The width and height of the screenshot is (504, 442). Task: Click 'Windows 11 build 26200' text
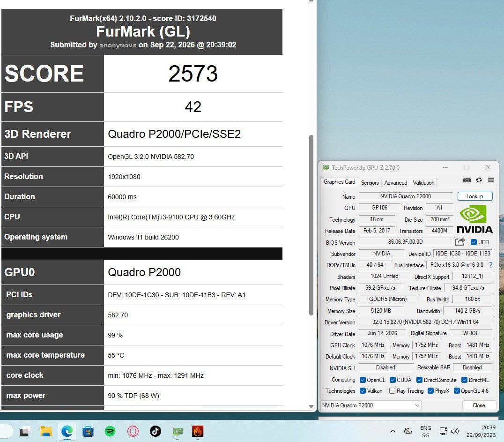[143, 238]
